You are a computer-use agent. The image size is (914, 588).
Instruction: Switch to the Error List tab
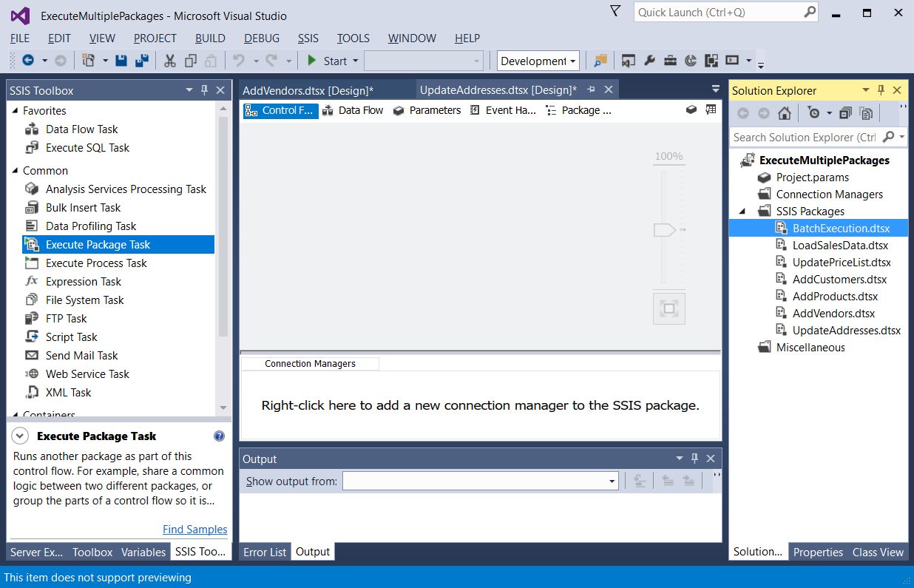pyautogui.click(x=265, y=552)
